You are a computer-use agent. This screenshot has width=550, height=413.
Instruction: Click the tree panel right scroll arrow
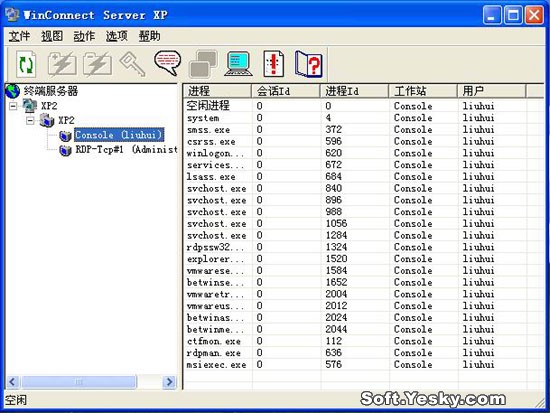169,382
